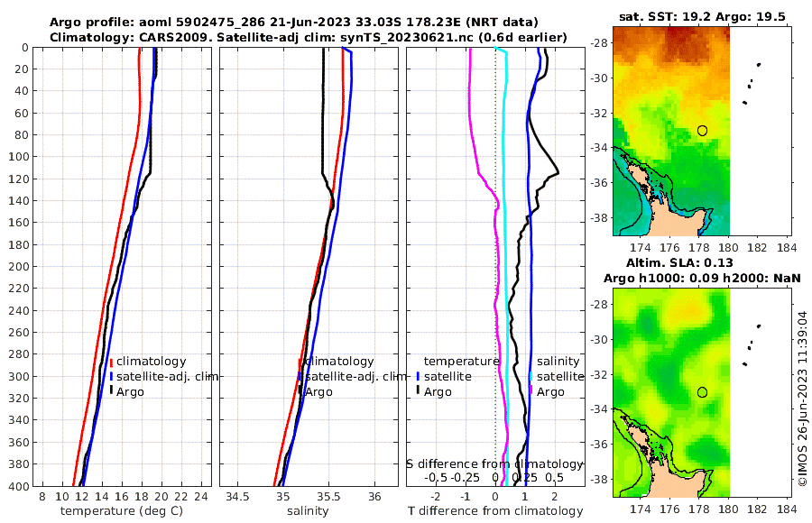Click northernmost black island dot on SST map
The height and width of the screenshot is (523, 812).
point(759,65)
